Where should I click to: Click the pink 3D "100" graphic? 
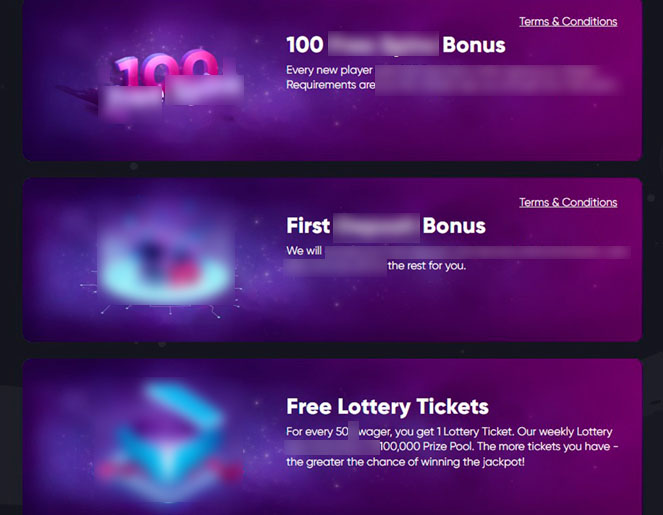point(167,70)
